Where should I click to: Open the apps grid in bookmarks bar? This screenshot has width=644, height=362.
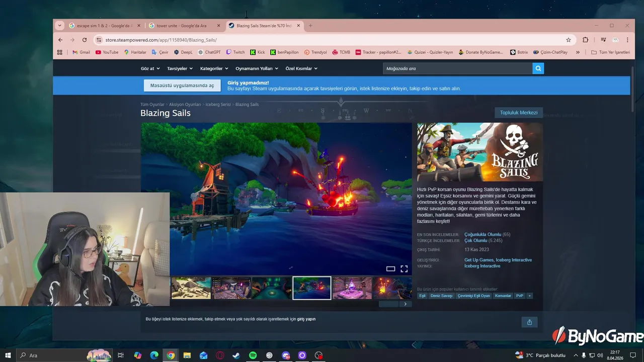[60, 52]
